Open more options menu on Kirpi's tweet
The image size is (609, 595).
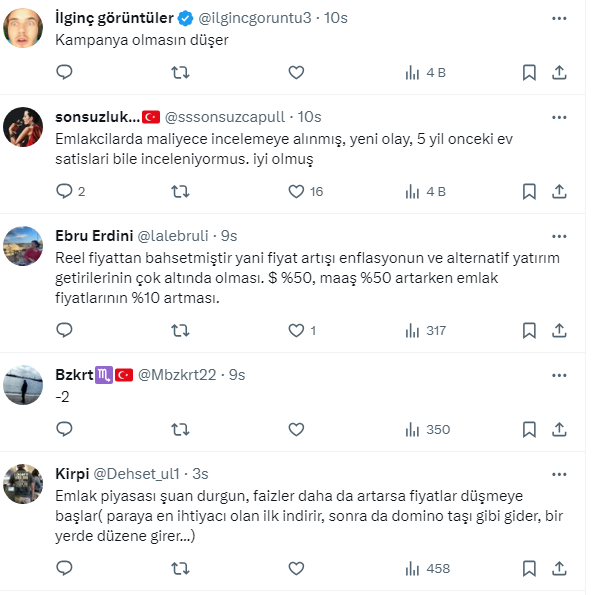tap(560, 472)
